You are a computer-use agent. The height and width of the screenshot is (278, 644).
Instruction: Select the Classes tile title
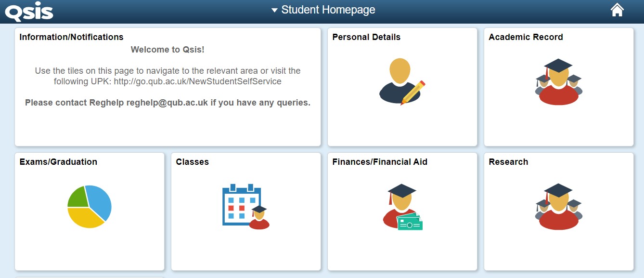(x=193, y=162)
